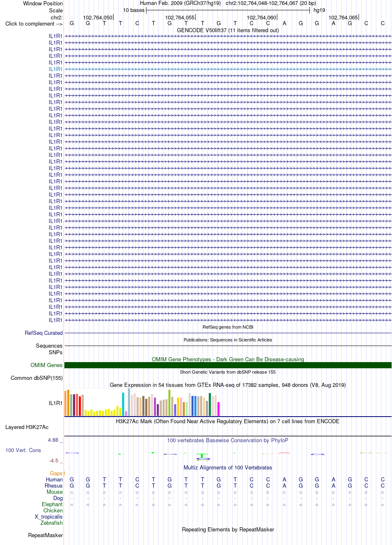This screenshot has width=392, height=545.
Task: Open '100 vertebrates Basewise Conservation by PhyloP' title
Action: (228, 440)
